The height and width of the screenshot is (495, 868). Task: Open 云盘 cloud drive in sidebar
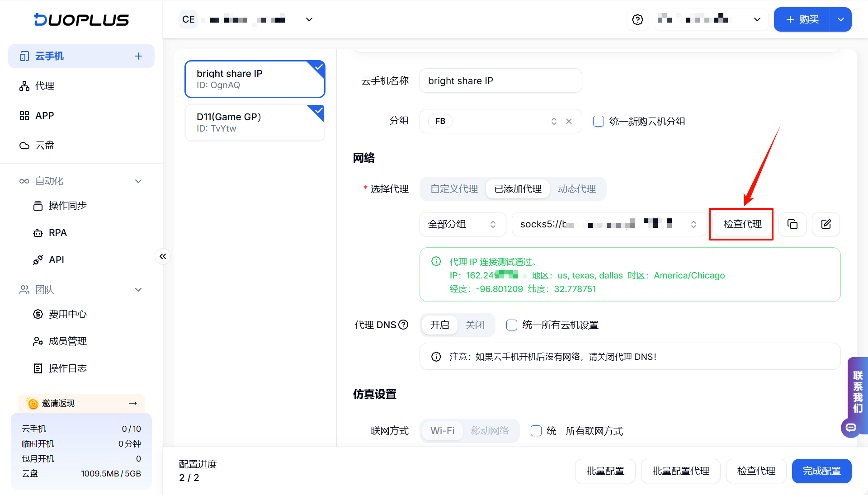tap(44, 146)
